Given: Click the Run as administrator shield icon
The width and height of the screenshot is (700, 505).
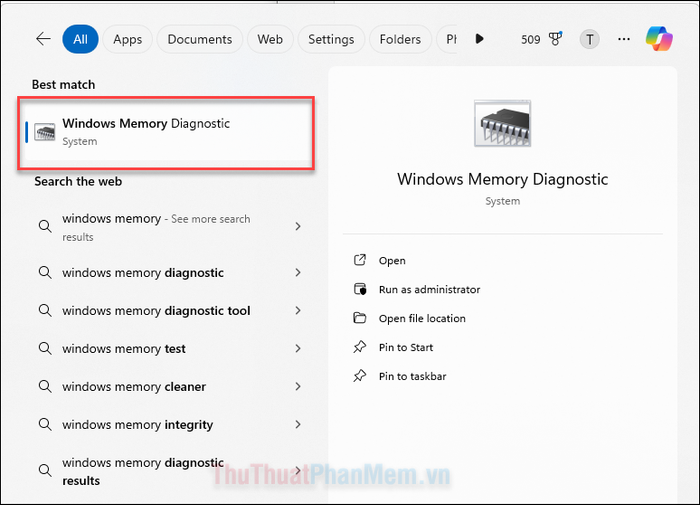Looking at the screenshot, I should 360,289.
